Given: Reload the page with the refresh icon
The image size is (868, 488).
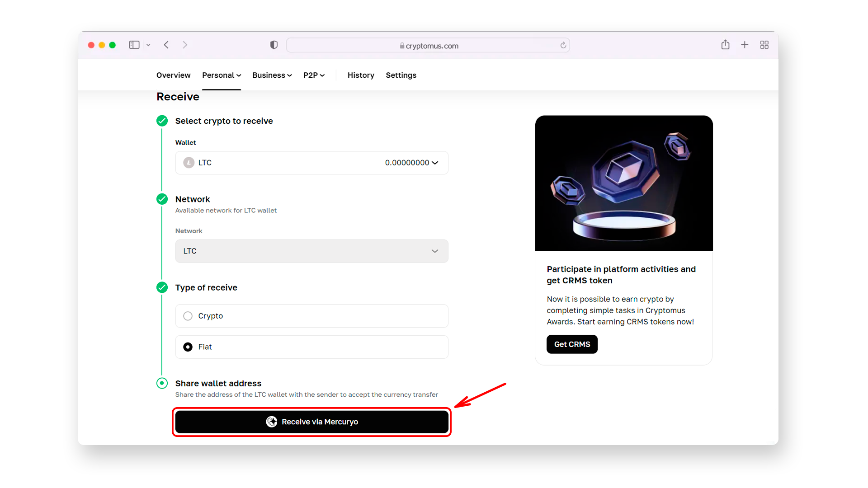Looking at the screenshot, I should [x=563, y=45].
